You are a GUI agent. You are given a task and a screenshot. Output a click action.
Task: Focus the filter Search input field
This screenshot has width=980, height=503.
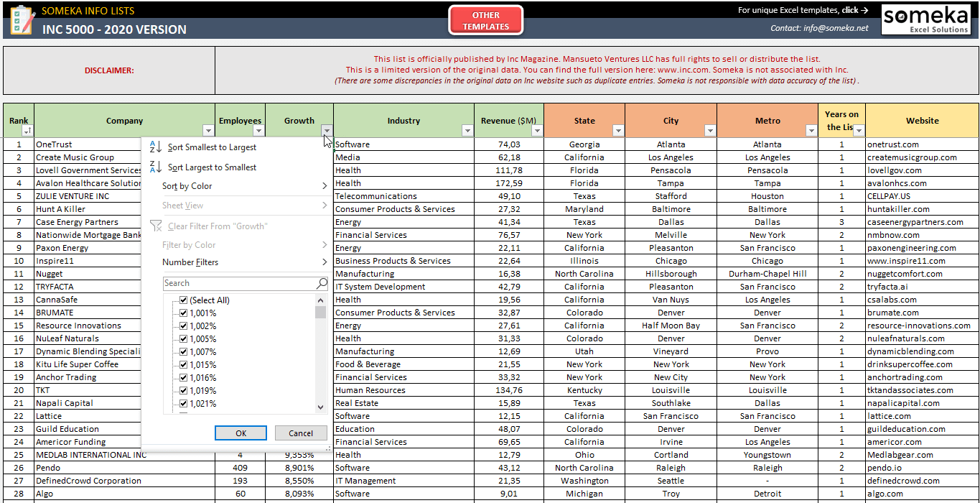[x=240, y=283]
